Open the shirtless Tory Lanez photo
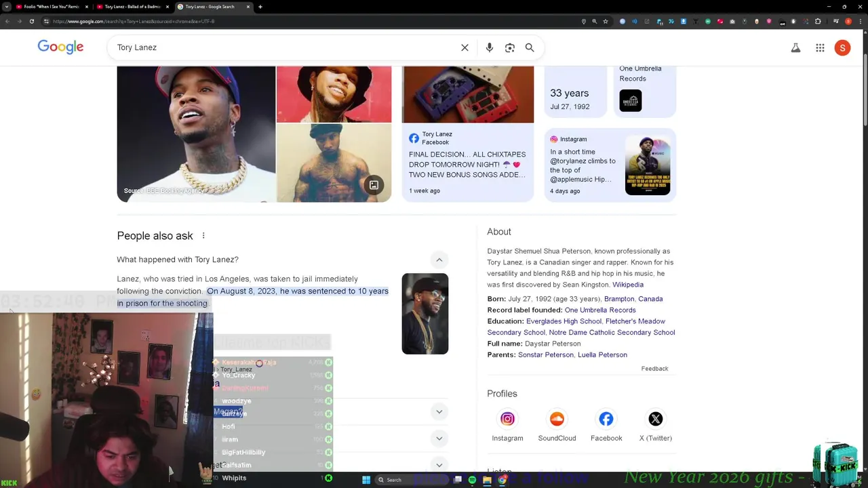868x488 pixels. (x=334, y=163)
